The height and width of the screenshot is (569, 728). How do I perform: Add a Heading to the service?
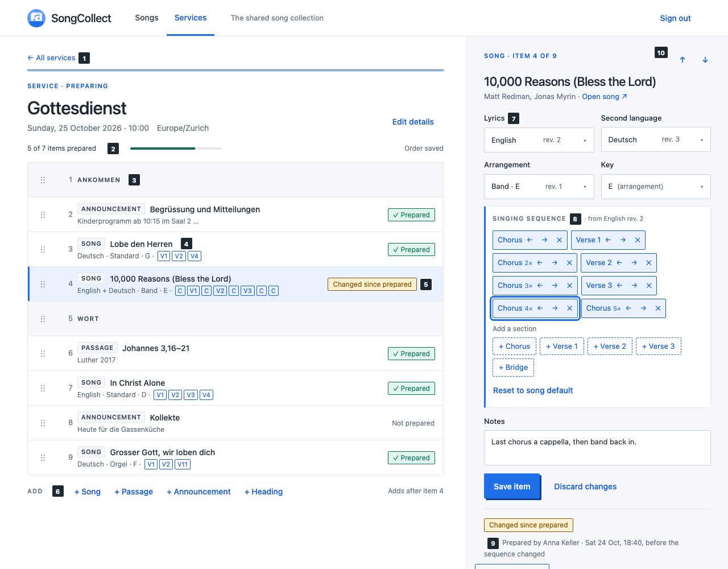263,492
